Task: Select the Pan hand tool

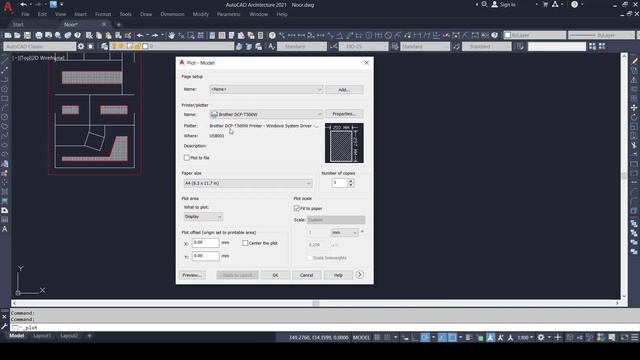Action: click(x=171, y=36)
